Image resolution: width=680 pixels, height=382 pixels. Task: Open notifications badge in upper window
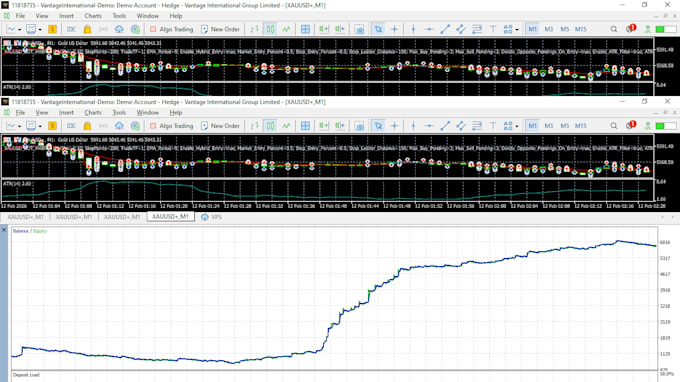coord(631,29)
